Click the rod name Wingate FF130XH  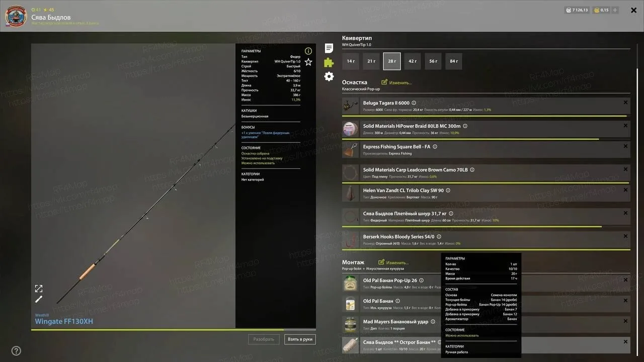[x=64, y=322]
